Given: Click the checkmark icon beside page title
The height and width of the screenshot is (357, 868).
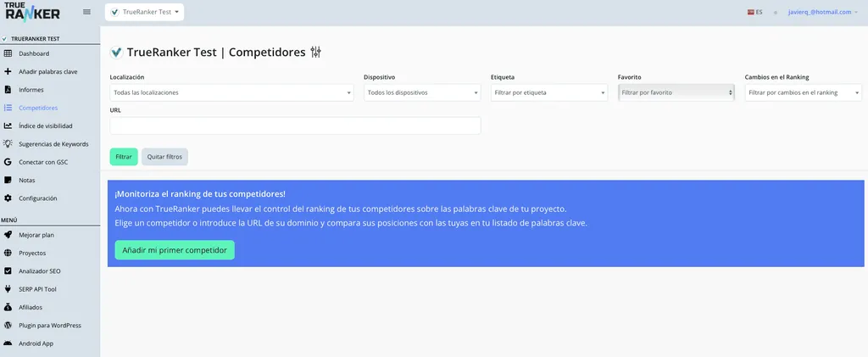Looking at the screenshot, I should (116, 53).
